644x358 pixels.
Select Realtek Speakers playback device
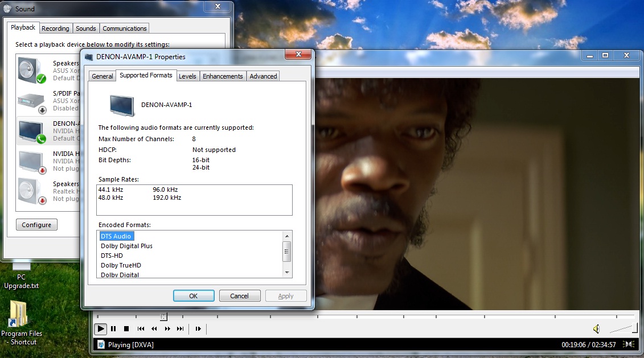[x=48, y=191]
